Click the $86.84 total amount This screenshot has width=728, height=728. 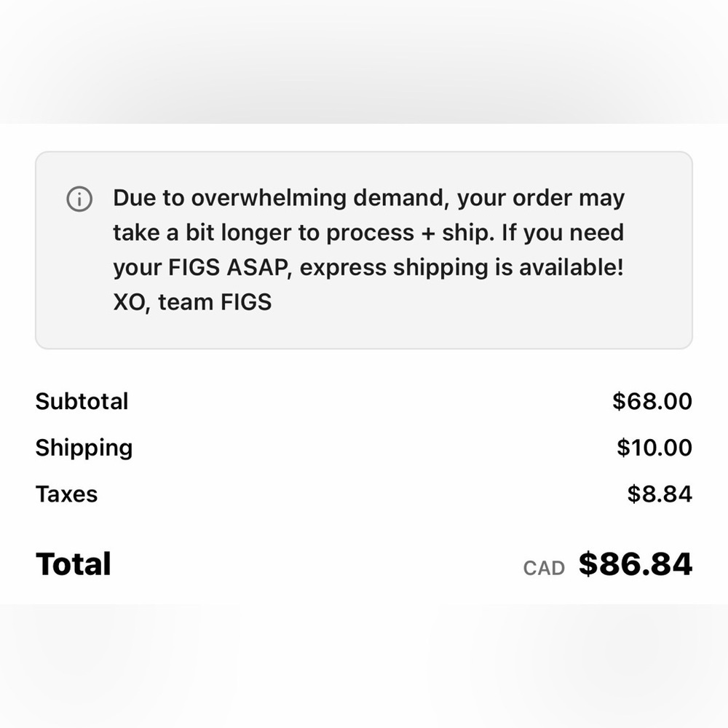click(x=635, y=564)
